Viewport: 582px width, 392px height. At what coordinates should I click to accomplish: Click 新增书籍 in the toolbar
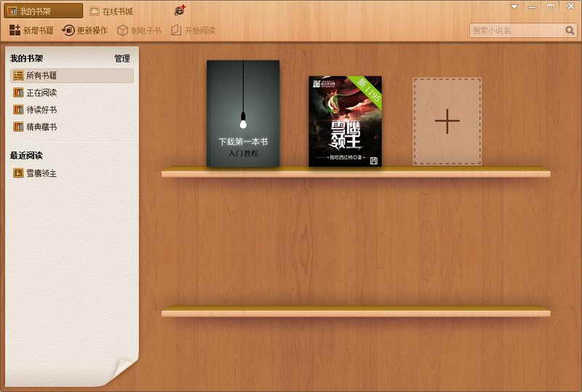click(31, 30)
